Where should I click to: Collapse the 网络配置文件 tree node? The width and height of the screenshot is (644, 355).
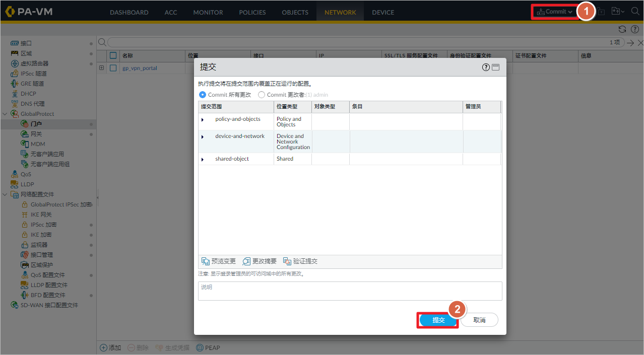[x=5, y=194]
